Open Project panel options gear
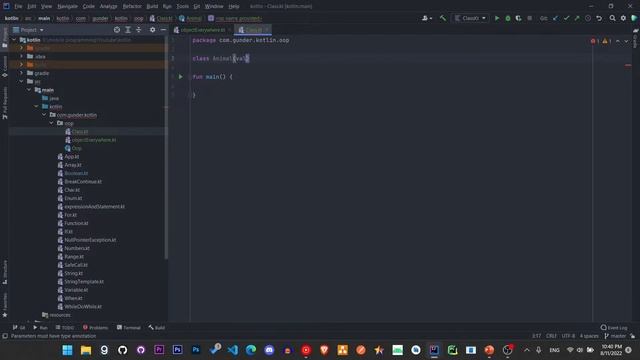 (x=152, y=30)
